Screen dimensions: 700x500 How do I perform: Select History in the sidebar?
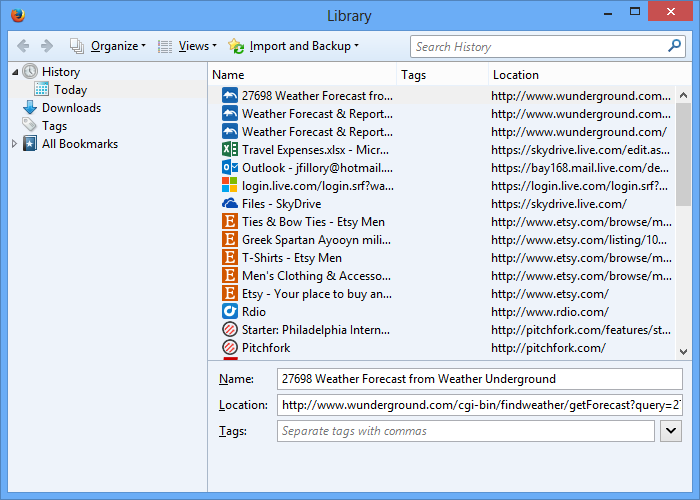pyautogui.click(x=61, y=72)
